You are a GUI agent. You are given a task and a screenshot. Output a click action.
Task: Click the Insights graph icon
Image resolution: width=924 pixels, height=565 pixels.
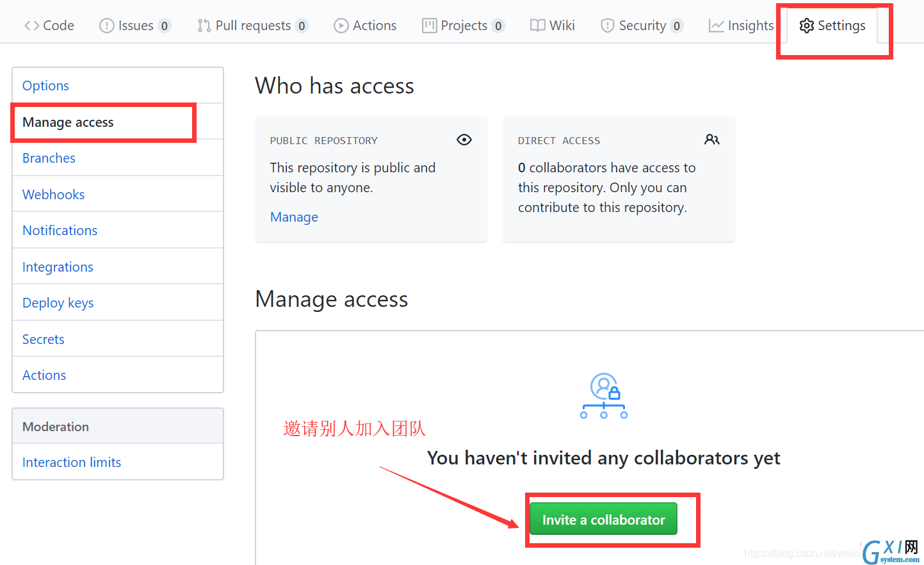[x=717, y=26]
